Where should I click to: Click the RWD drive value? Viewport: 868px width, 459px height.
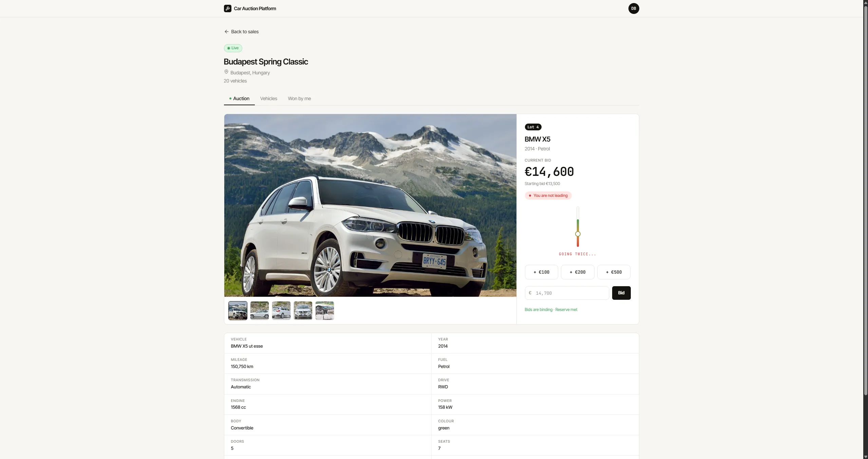click(x=443, y=387)
